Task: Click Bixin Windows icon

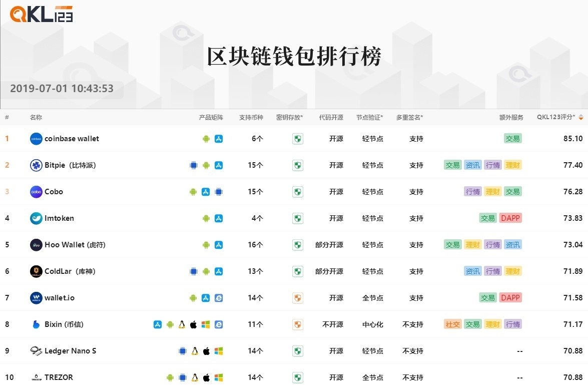Action: (x=206, y=324)
